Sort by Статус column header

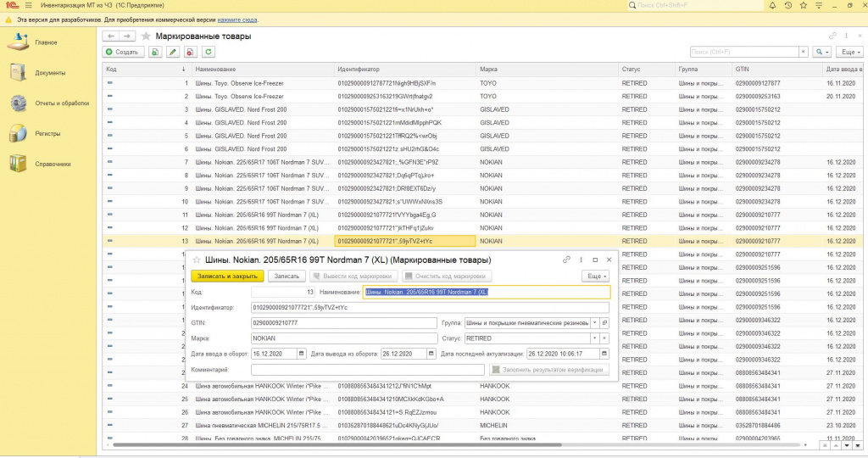pos(647,70)
